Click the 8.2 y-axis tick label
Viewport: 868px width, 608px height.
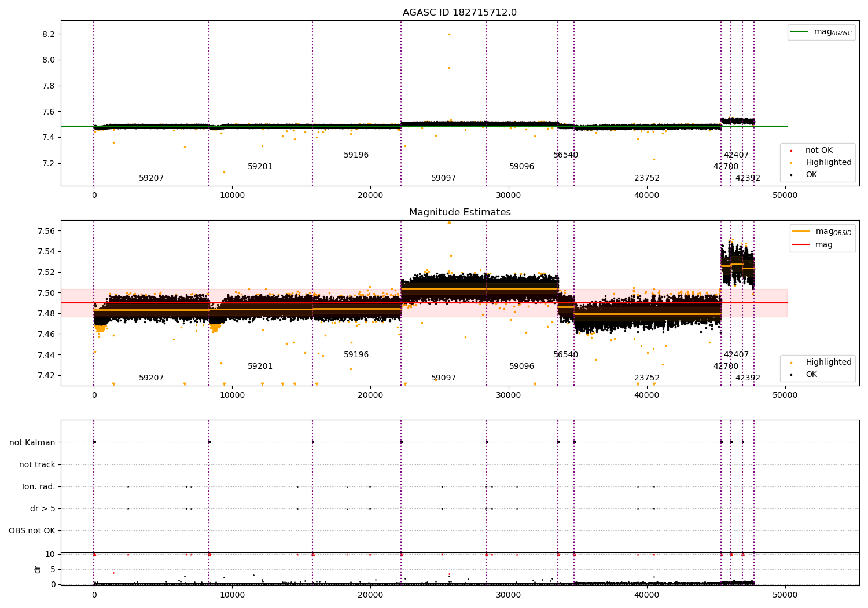(49, 34)
